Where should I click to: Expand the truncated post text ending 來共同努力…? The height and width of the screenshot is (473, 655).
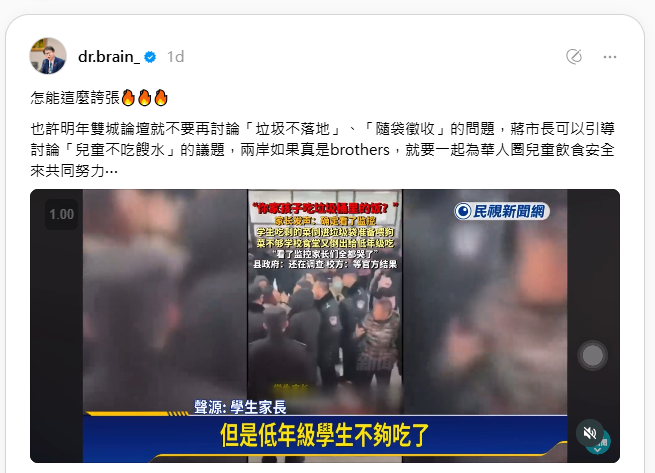pos(74,170)
